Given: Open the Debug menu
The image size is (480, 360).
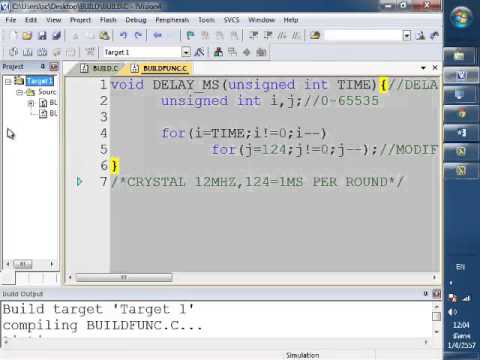Looking at the screenshot, I should (136, 20).
